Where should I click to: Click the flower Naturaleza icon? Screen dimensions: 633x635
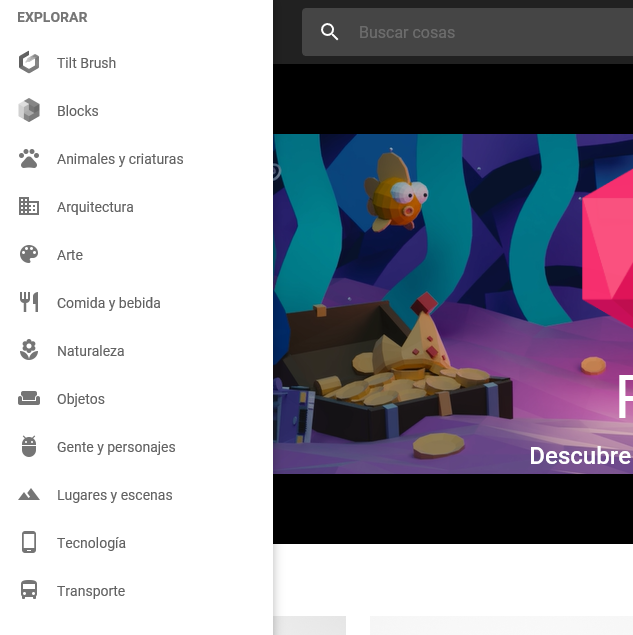pos(29,351)
